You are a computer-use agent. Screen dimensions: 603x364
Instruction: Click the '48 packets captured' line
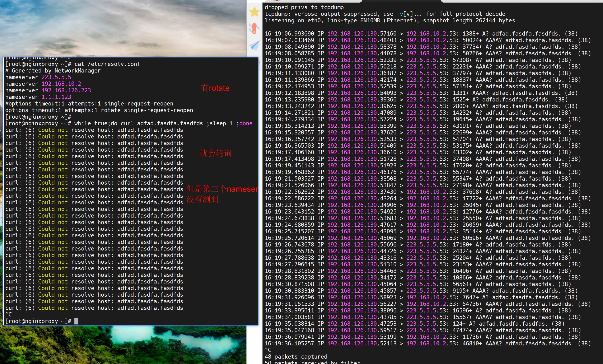pyautogui.click(x=296, y=357)
